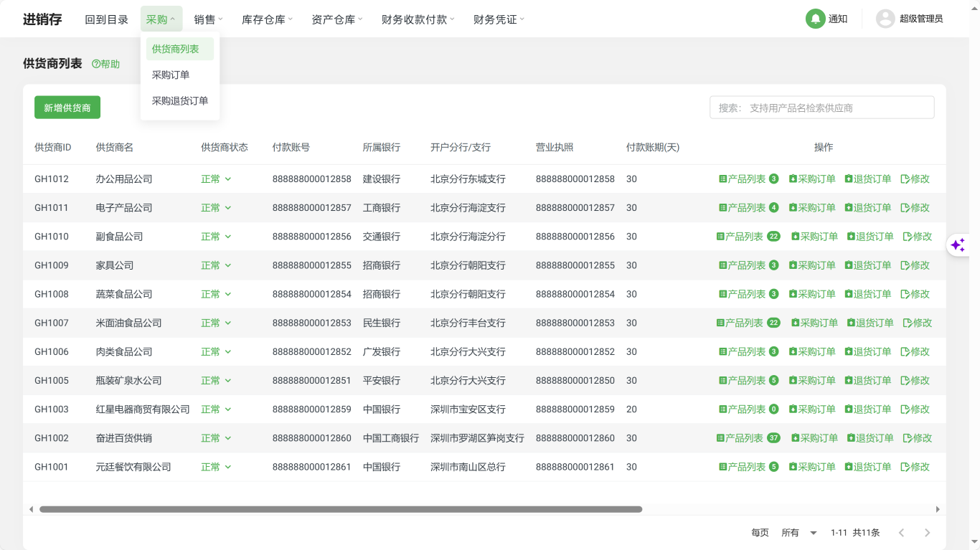Click the name 瓶装矿泉水公司
This screenshot has width=980, height=550.
[129, 380]
